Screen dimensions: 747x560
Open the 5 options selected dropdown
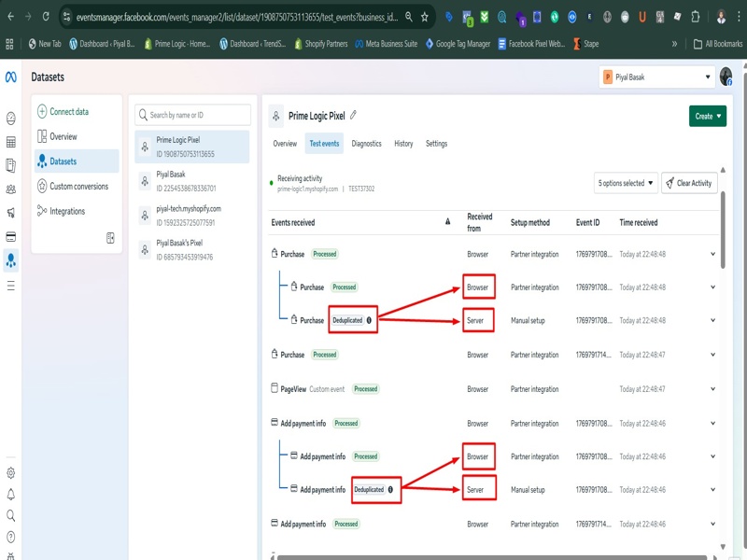[626, 183]
